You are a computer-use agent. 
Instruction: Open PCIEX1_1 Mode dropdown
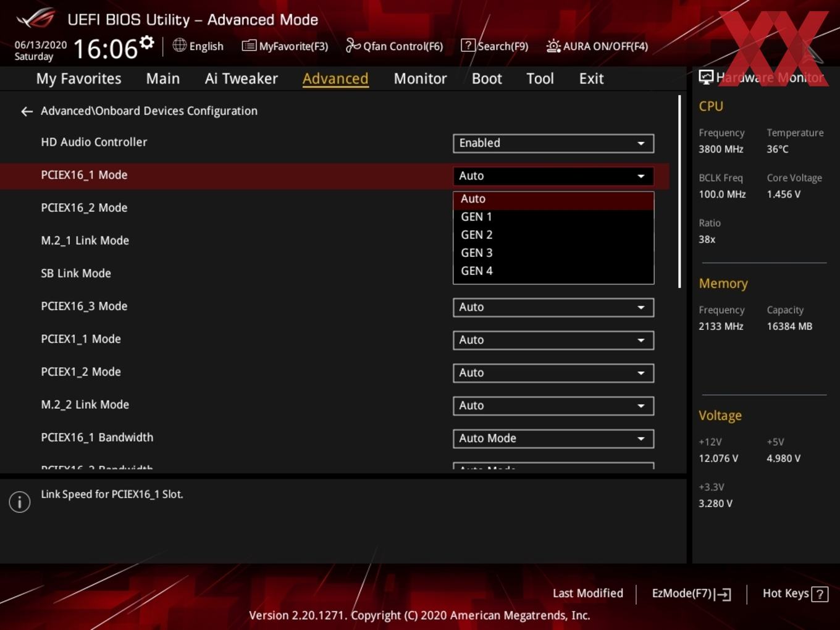tap(553, 340)
